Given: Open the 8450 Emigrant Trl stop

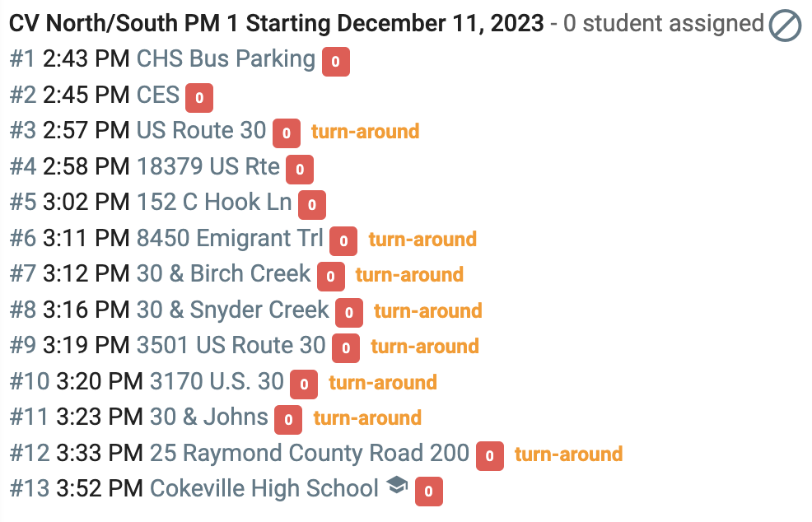Looking at the screenshot, I should 230,238.
